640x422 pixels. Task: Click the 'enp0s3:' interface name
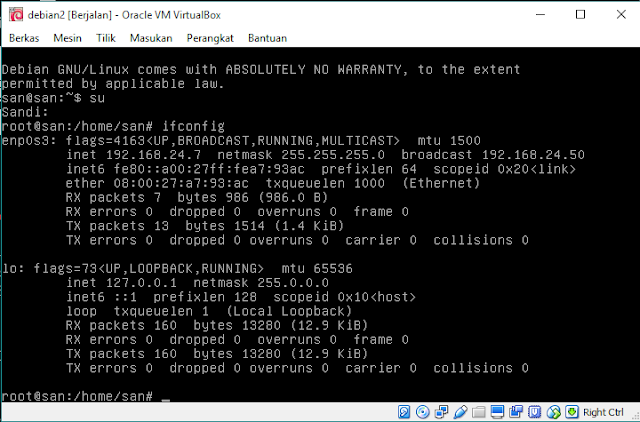[x=29, y=140]
